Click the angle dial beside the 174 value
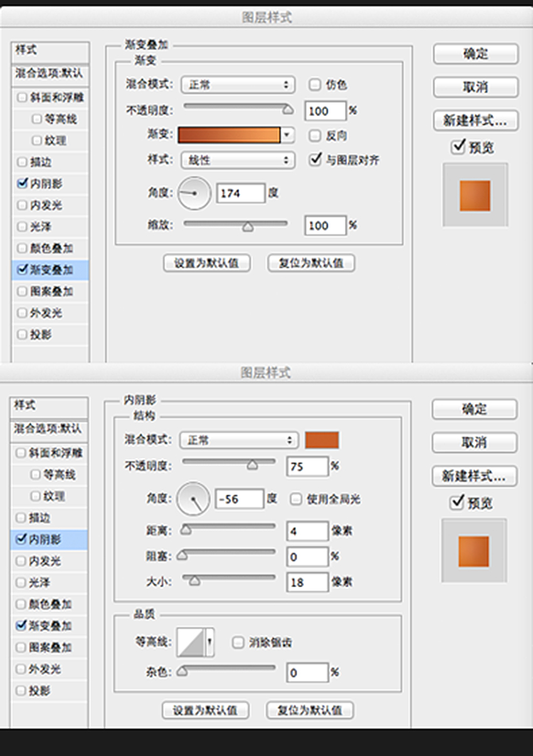The image size is (533, 756). (x=195, y=193)
